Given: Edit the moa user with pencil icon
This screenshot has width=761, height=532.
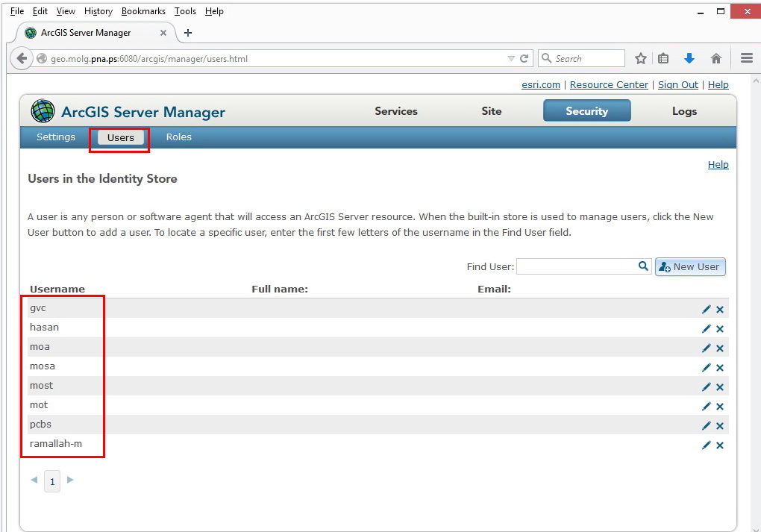Looking at the screenshot, I should pyautogui.click(x=706, y=348).
